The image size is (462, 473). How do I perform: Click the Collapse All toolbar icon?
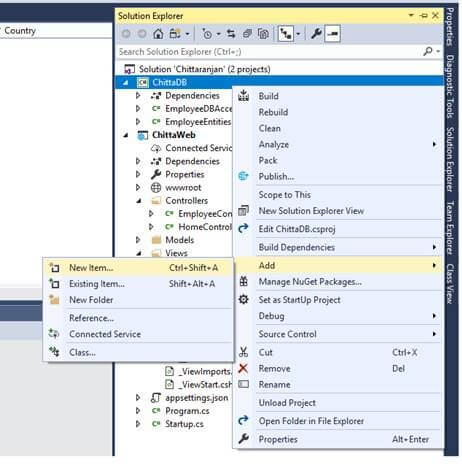click(247, 34)
